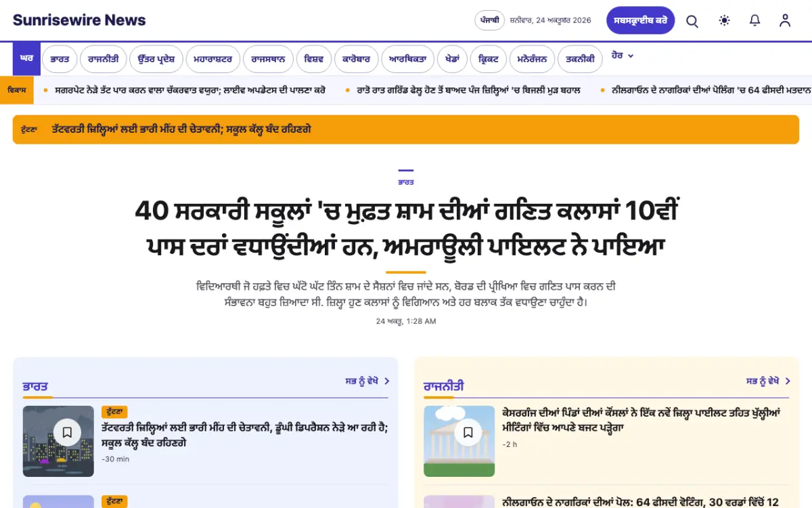Expand the ਹੋਰ more dropdown
The width and height of the screenshot is (812, 508).
622,56
